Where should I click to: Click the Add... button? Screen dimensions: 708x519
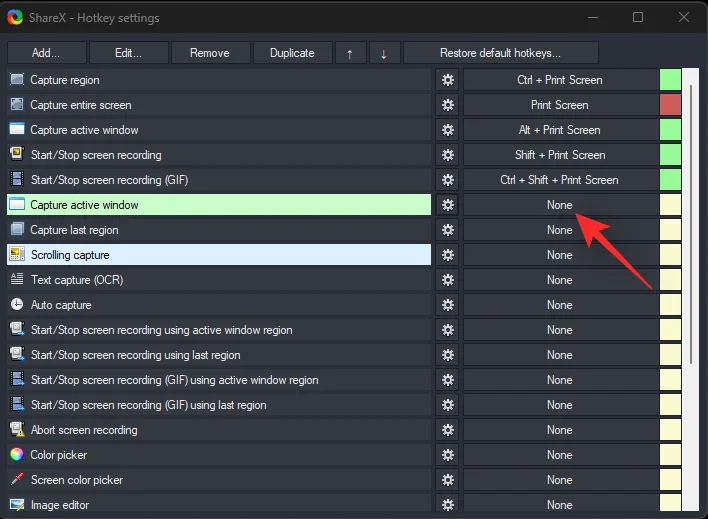point(46,53)
